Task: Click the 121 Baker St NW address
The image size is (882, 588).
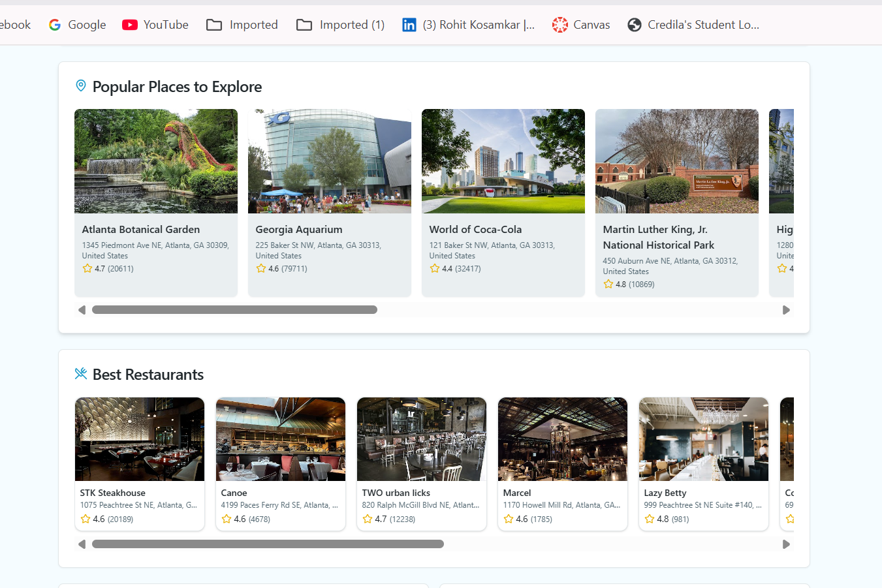Action: coord(492,251)
